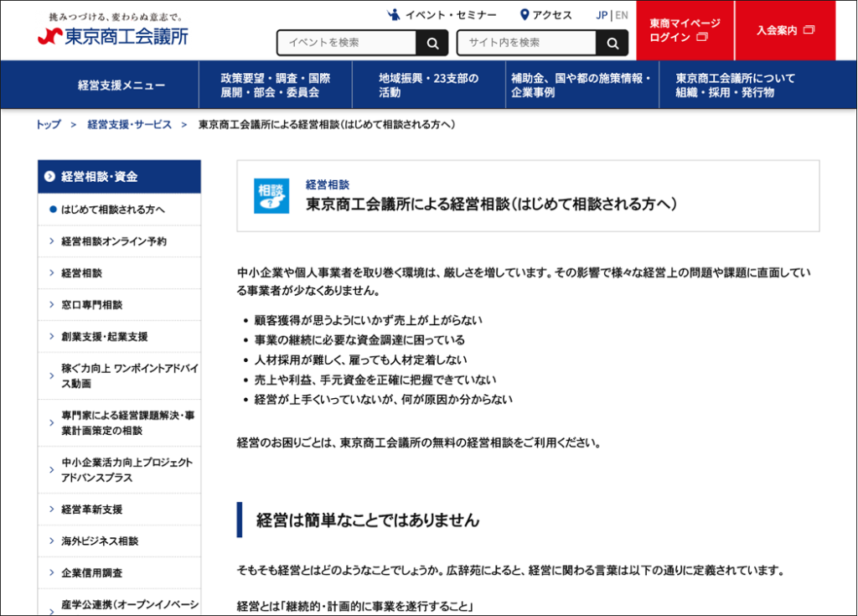The width and height of the screenshot is (858, 616).
Task: Switch language to EN
Action: coord(621,15)
